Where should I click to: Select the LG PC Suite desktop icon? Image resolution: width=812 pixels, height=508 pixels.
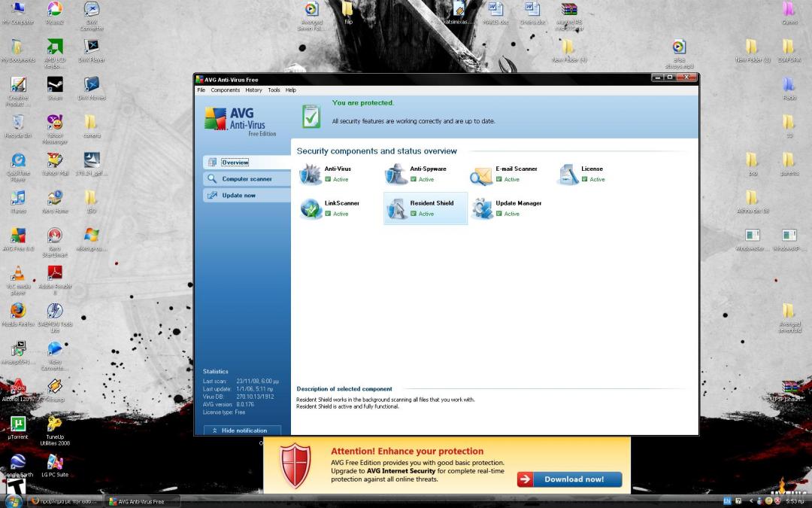55,466
